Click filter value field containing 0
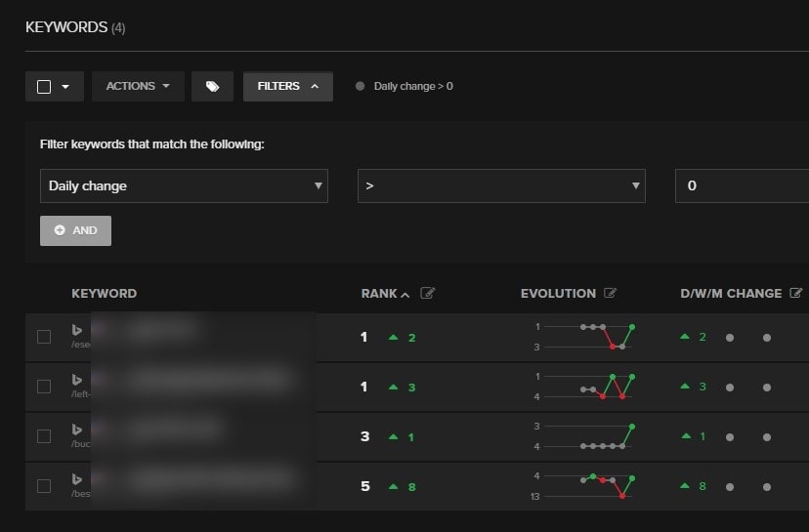809x532 pixels. (742, 185)
